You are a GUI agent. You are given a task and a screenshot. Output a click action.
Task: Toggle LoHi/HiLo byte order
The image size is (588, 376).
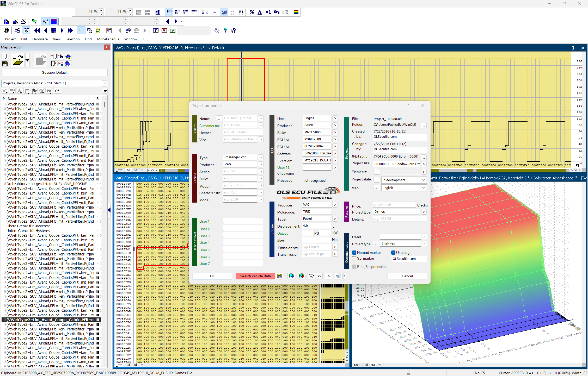point(205,12)
